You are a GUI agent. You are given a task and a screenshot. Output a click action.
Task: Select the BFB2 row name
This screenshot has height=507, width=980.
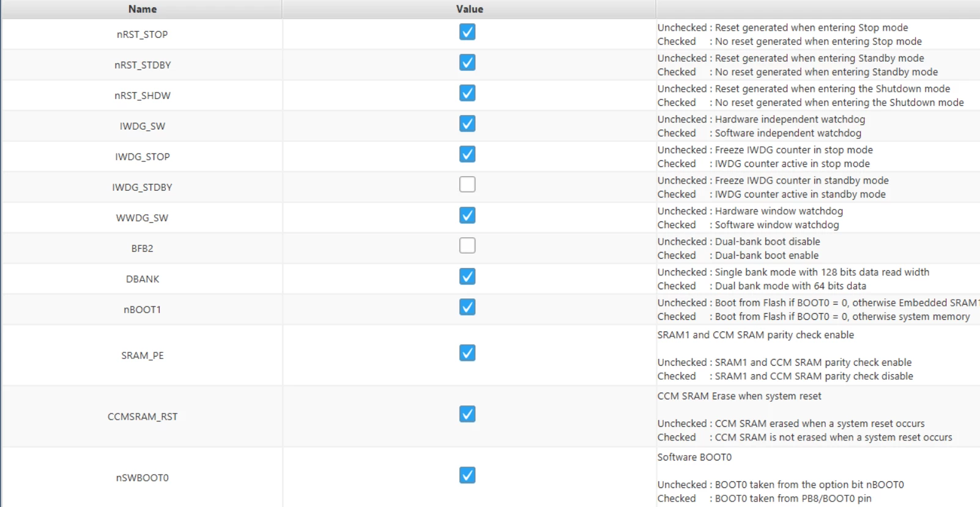142,248
